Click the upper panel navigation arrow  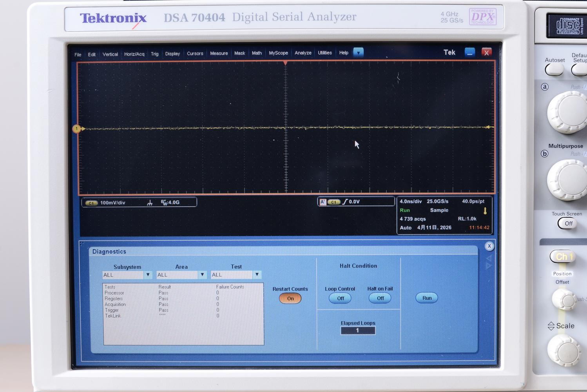coord(489,258)
